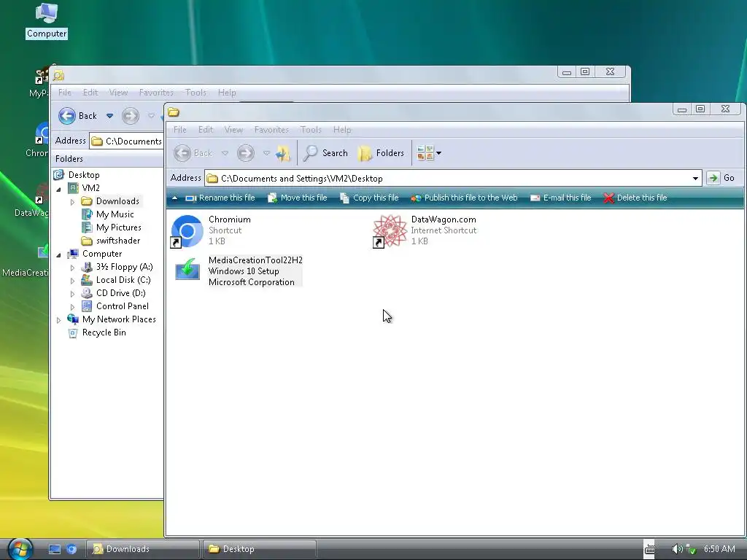Open Forward history dropdown in Desktop window
Viewport: 747px width, 560px height.
[266, 153]
